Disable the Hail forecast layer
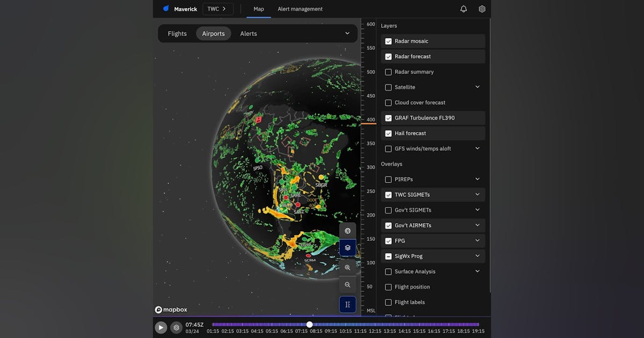Screen dimensions: 644x338 coord(389,133)
